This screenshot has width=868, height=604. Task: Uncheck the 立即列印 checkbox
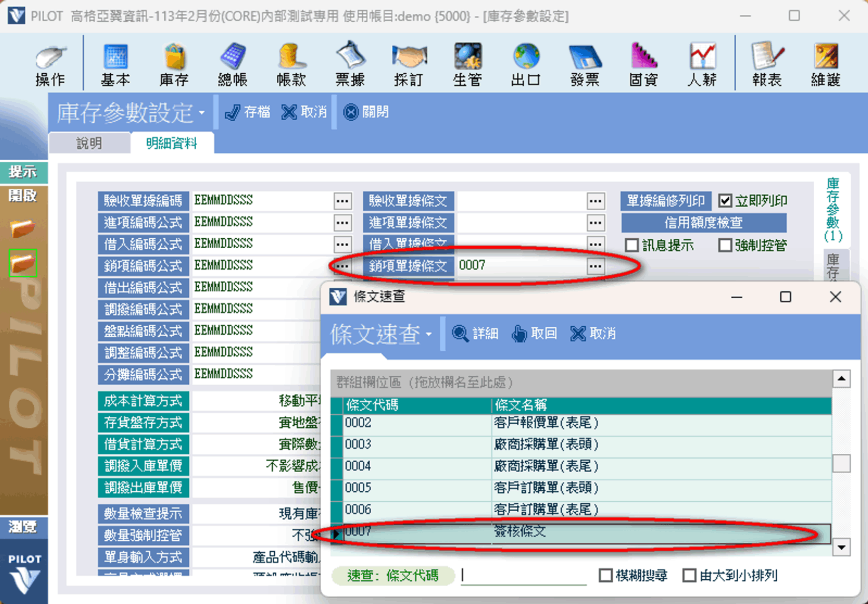coord(726,201)
